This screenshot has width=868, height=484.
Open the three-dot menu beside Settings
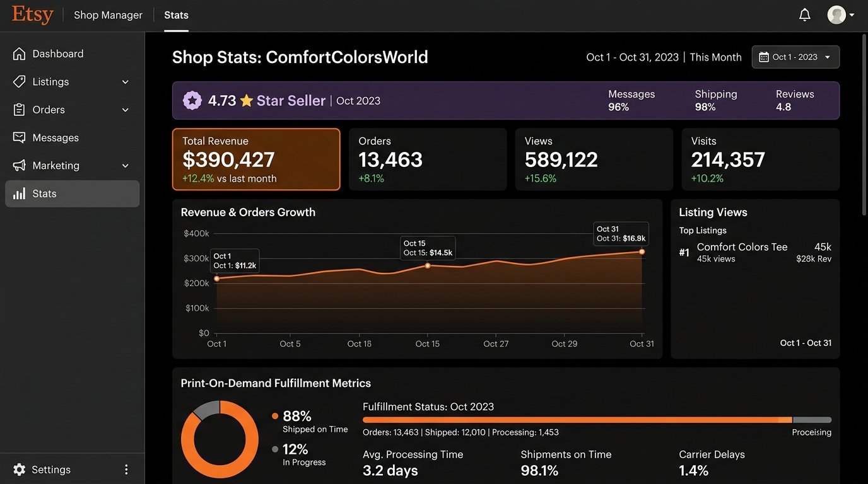pos(126,470)
